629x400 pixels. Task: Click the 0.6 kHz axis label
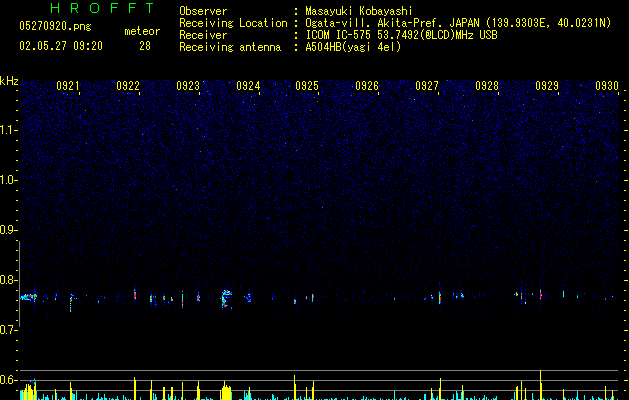pyautogui.click(x=9, y=380)
